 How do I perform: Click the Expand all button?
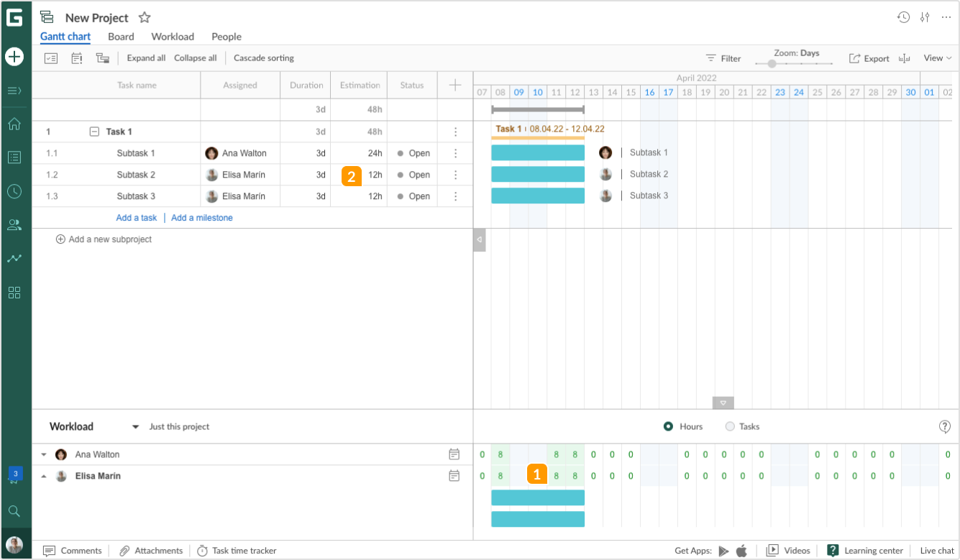pyautogui.click(x=146, y=58)
